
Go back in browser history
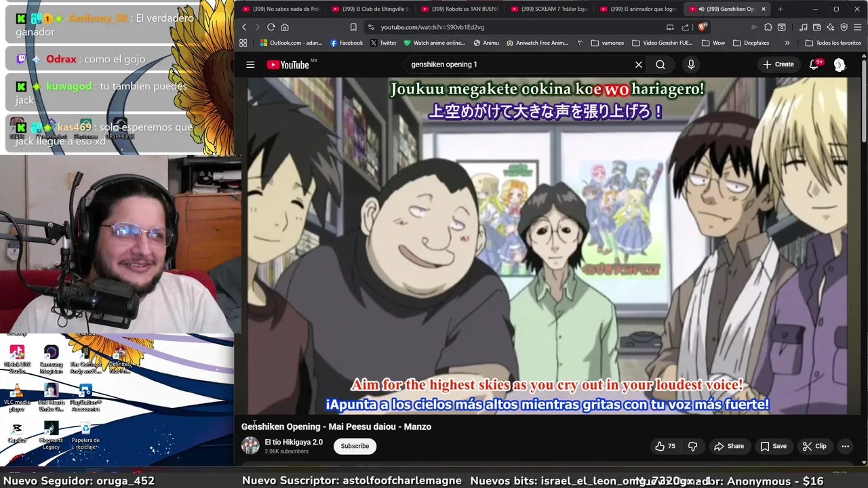(x=244, y=27)
